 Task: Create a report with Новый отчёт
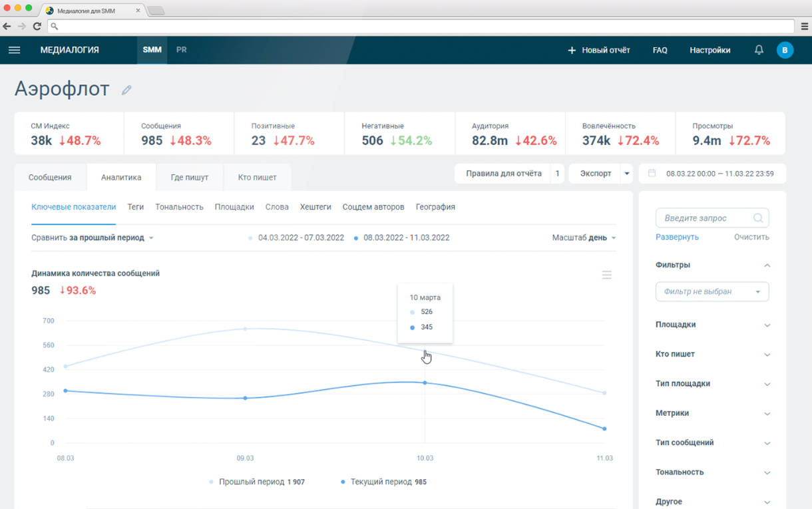(x=598, y=50)
